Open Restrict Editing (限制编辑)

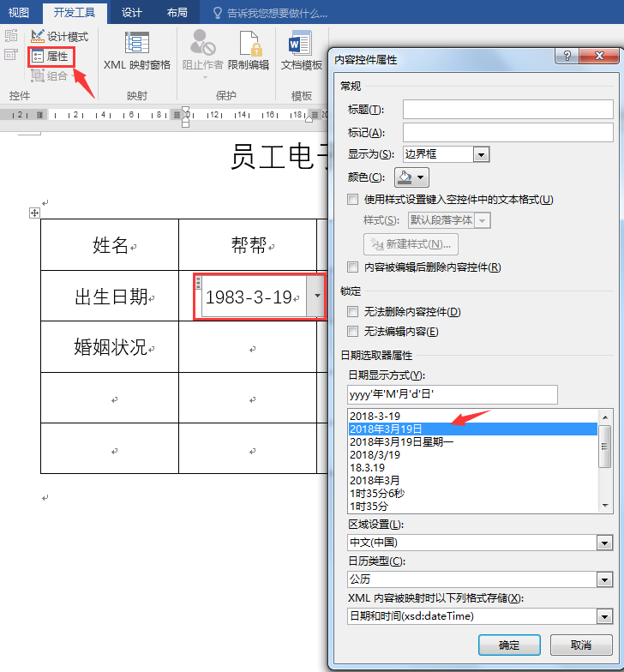coord(249,51)
